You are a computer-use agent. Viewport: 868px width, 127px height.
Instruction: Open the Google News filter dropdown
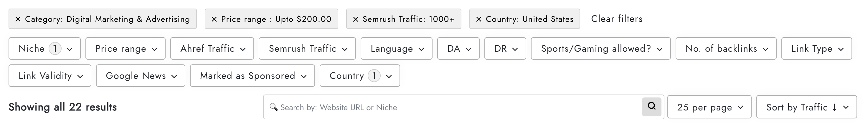coord(141,76)
